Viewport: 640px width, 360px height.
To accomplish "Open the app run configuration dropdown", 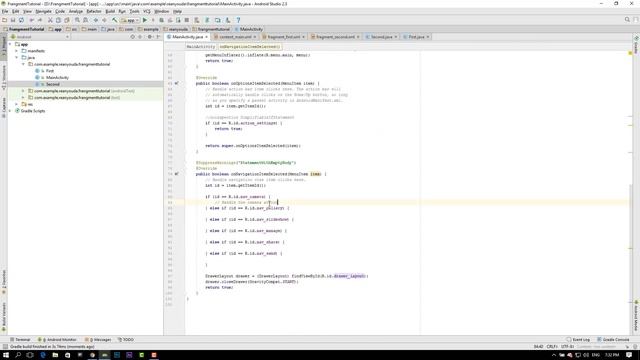I will click(x=130, y=20).
